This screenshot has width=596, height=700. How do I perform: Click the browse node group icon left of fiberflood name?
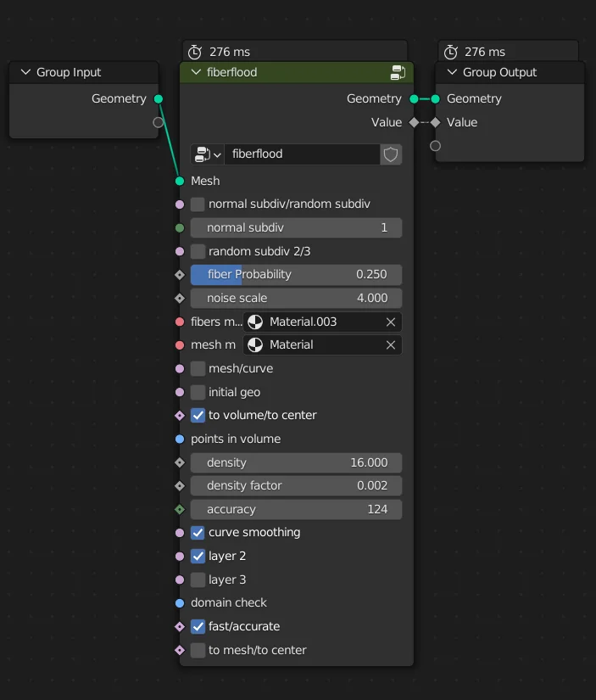pyautogui.click(x=203, y=154)
